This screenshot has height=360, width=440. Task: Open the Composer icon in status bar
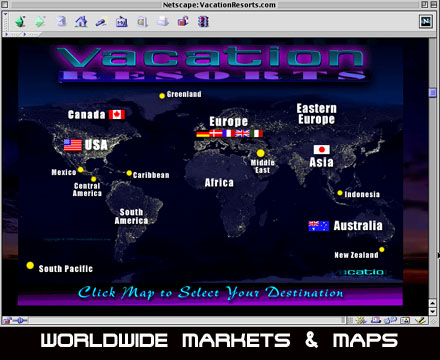421,320
